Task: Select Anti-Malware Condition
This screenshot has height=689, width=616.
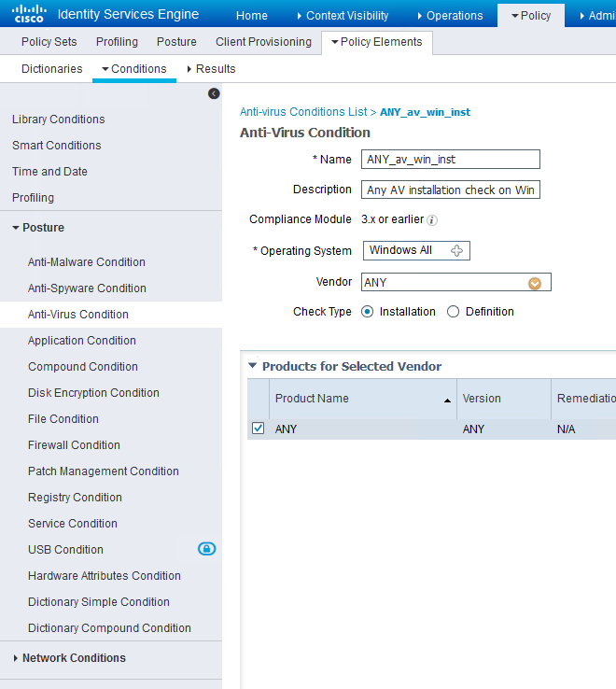Action: click(87, 262)
